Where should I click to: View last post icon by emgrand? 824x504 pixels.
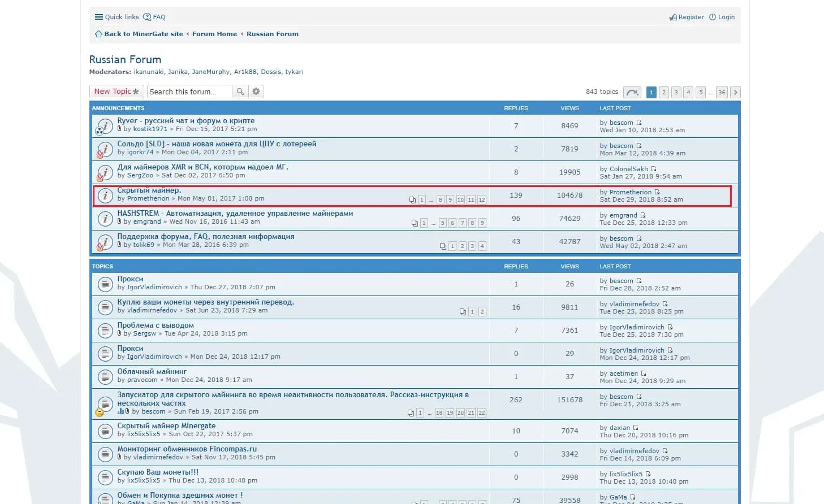643,215
